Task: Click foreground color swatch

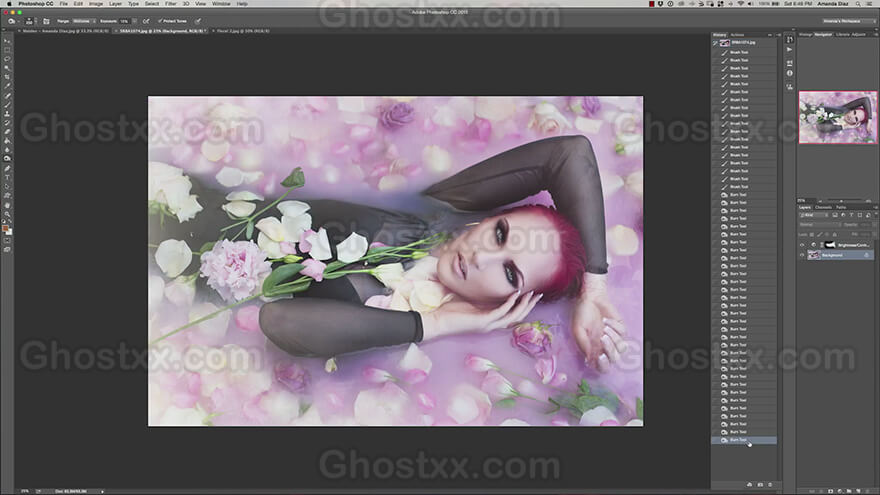Action: click(6, 228)
